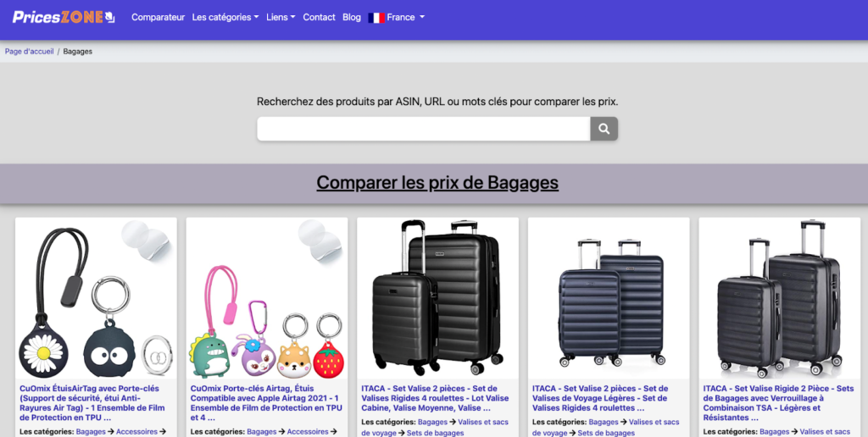Screen dimensions: 868x437
Task: Open the Contact page
Action: tap(319, 17)
